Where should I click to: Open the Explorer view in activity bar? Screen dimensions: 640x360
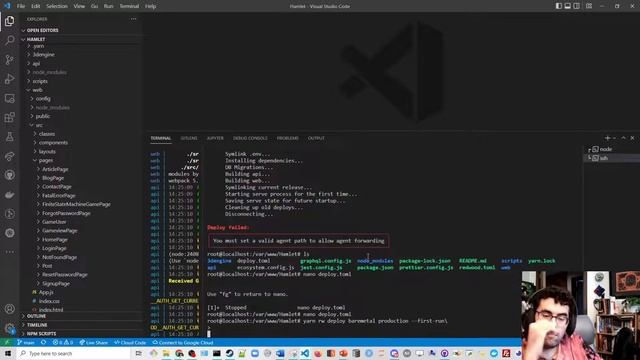[9, 21]
